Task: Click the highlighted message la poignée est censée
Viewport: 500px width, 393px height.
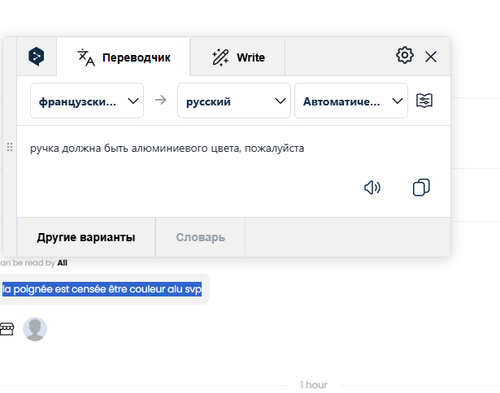Action: [x=102, y=289]
